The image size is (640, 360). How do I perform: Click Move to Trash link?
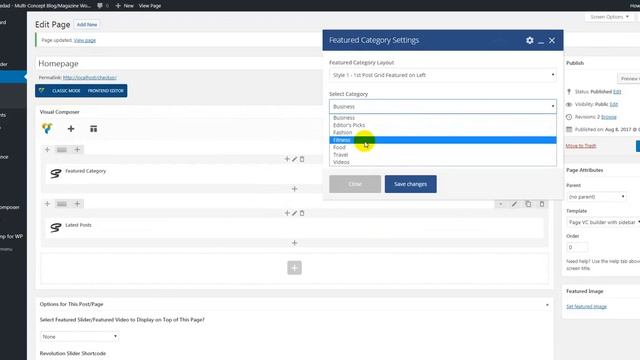pos(581,146)
